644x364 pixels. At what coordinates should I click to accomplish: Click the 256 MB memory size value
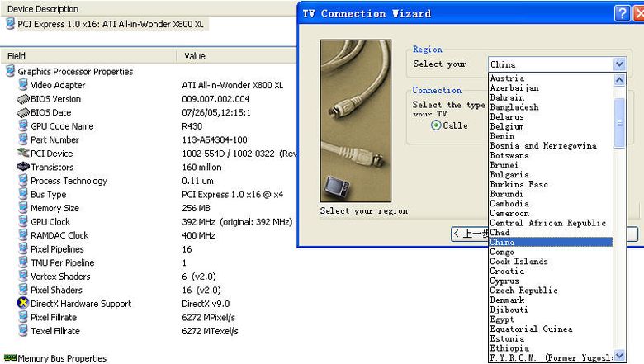click(196, 208)
